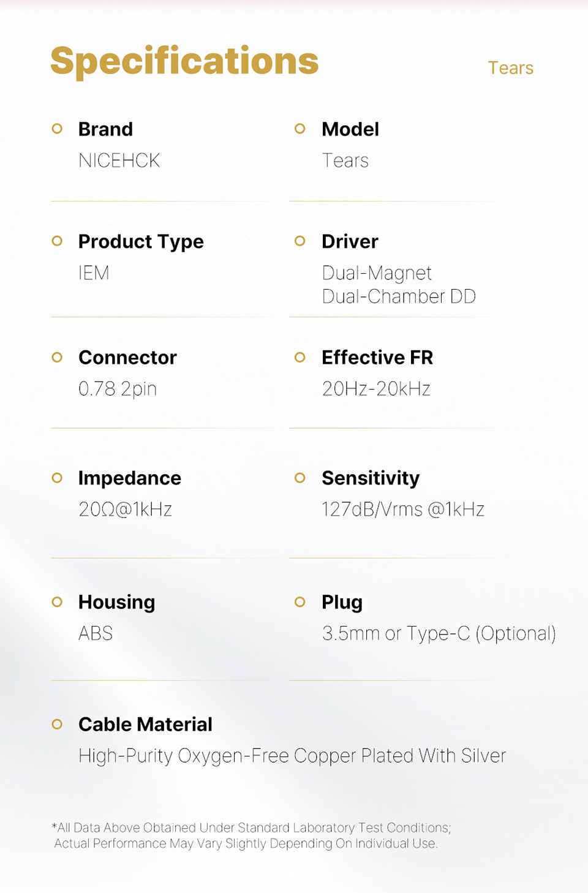
Task: Click the bullet circle beside Driver
Action: [300, 241]
